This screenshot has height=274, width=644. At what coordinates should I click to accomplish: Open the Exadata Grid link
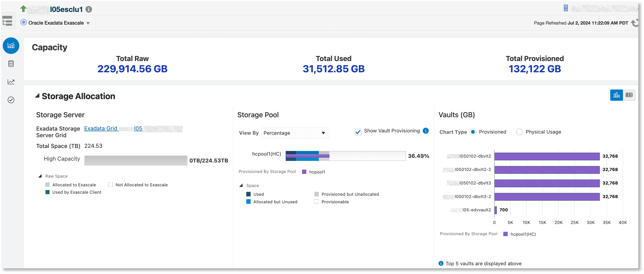pyautogui.click(x=101, y=128)
